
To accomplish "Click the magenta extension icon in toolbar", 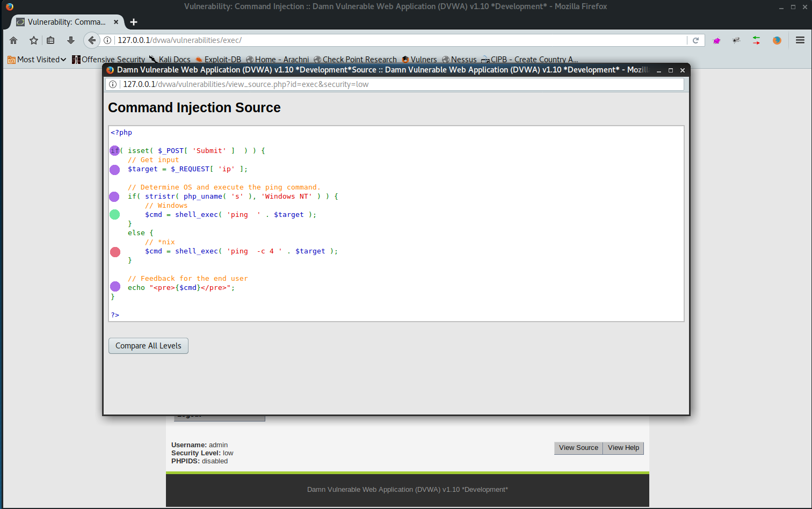I will [x=716, y=40].
